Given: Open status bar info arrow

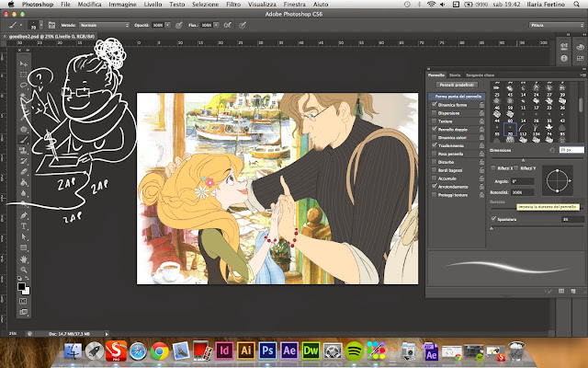Looking at the screenshot, I should [x=107, y=333].
